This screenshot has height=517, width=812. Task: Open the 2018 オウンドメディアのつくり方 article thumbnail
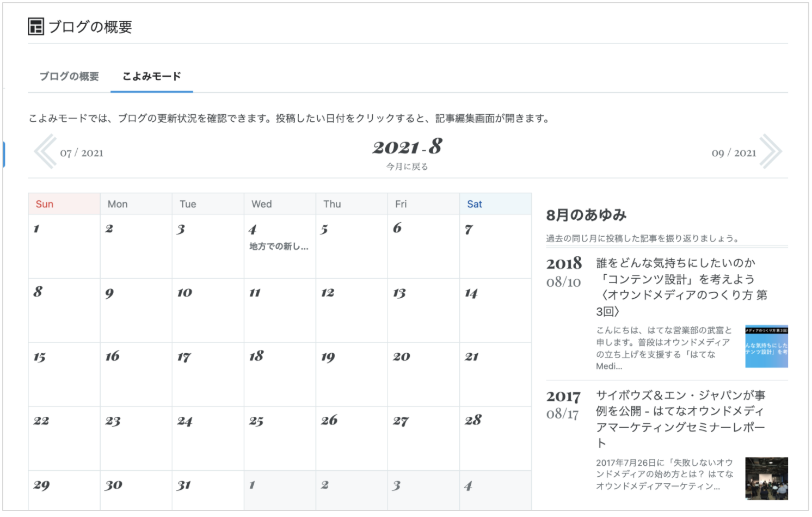[x=766, y=347]
